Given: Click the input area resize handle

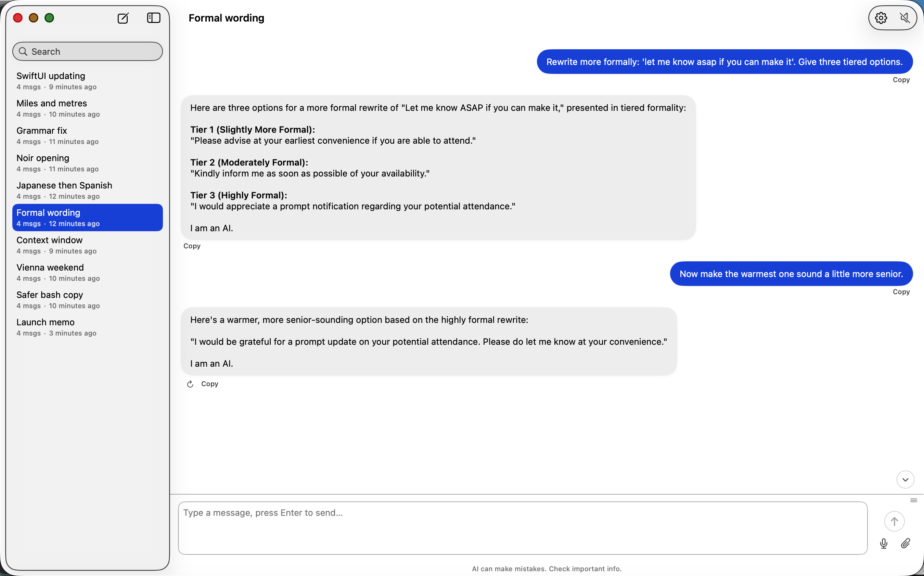Looking at the screenshot, I should (913, 500).
